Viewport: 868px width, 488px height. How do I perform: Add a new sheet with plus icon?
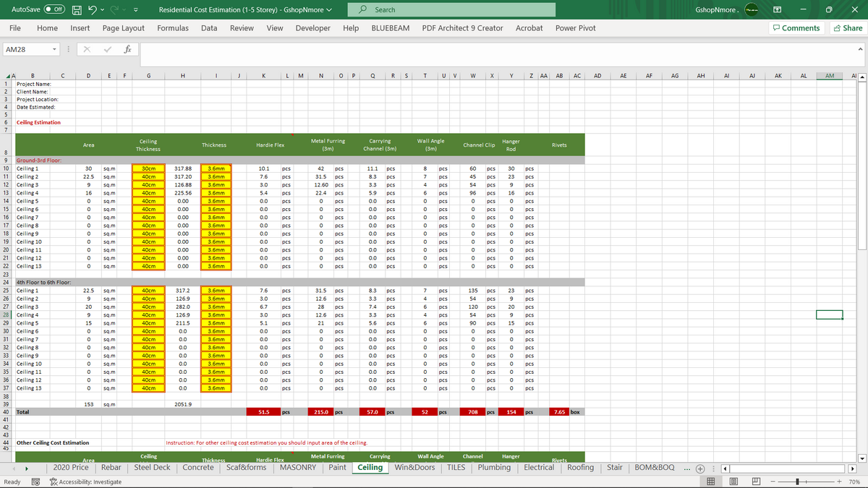click(x=701, y=468)
